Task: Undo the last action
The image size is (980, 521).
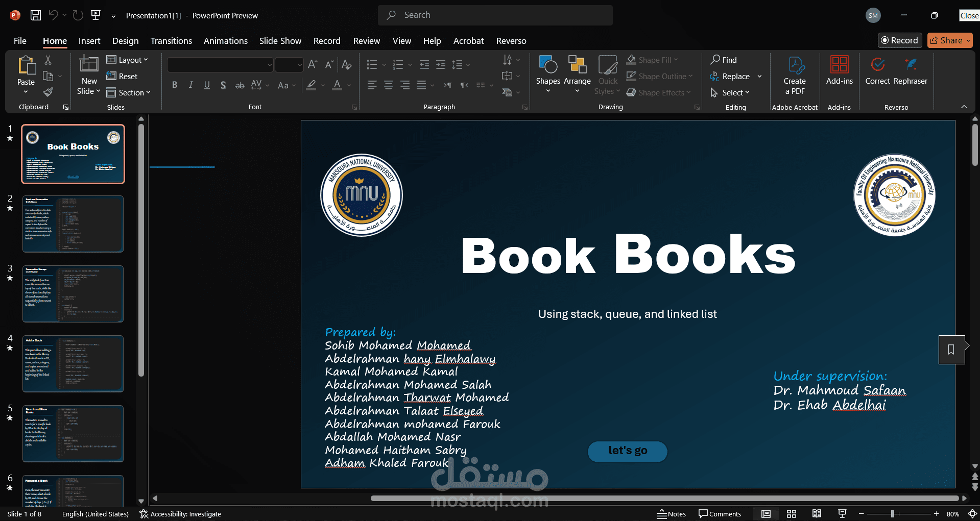Action: (x=53, y=15)
